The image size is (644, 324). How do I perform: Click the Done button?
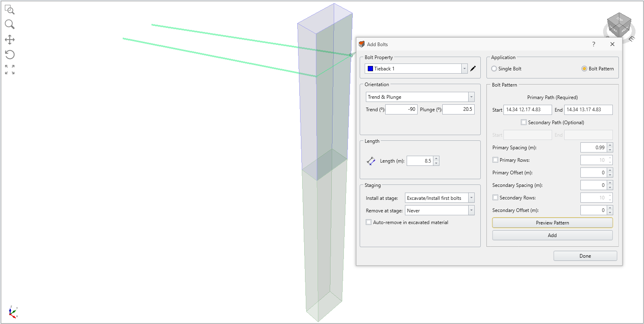point(585,256)
